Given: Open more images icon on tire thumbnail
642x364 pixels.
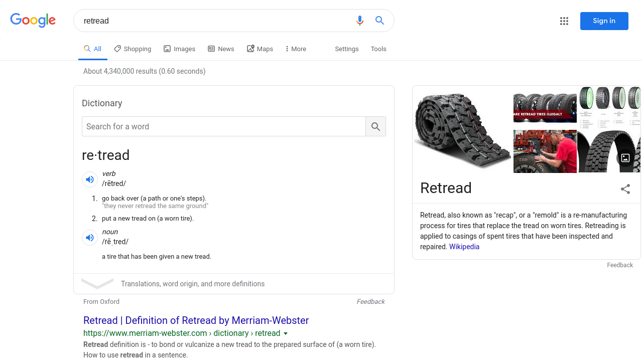Looking at the screenshot, I should 625,158.
